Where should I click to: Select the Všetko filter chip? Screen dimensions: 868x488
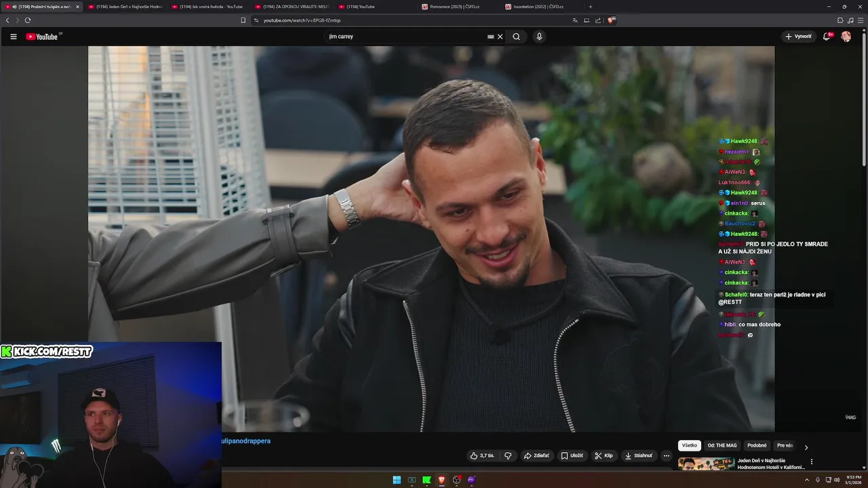pos(690,445)
